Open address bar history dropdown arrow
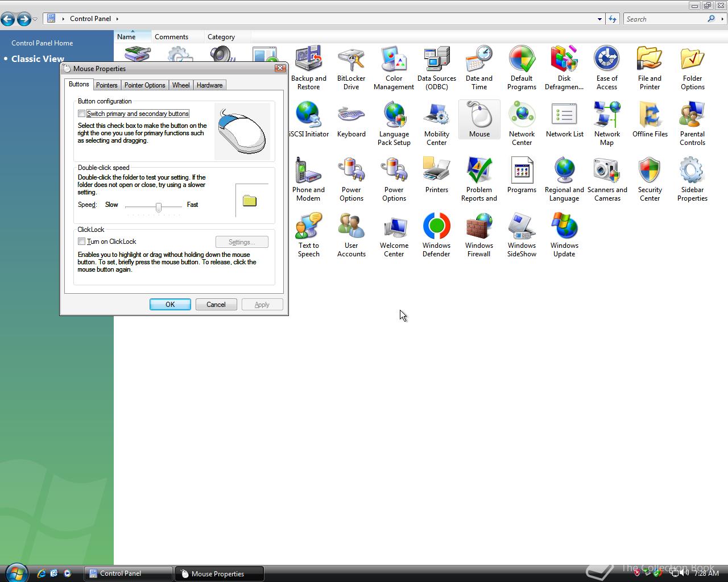Viewport: 728px width, 582px height. (x=599, y=19)
